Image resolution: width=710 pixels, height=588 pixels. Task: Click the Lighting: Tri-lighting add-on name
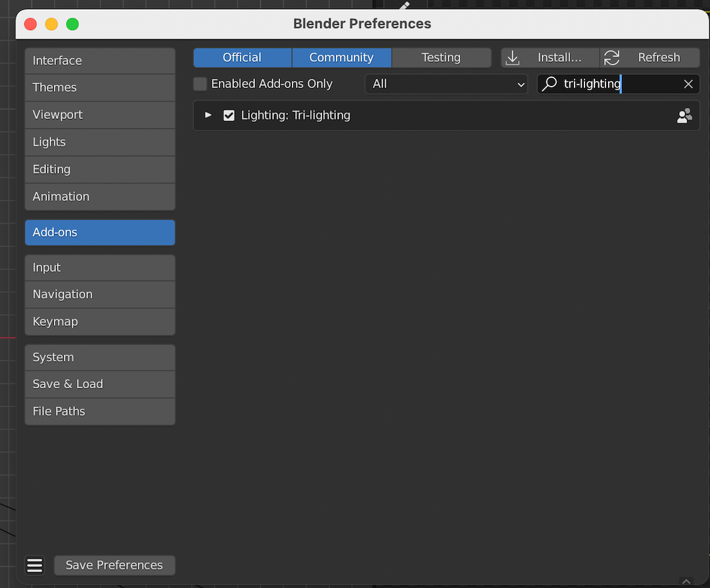pos(296,116)
